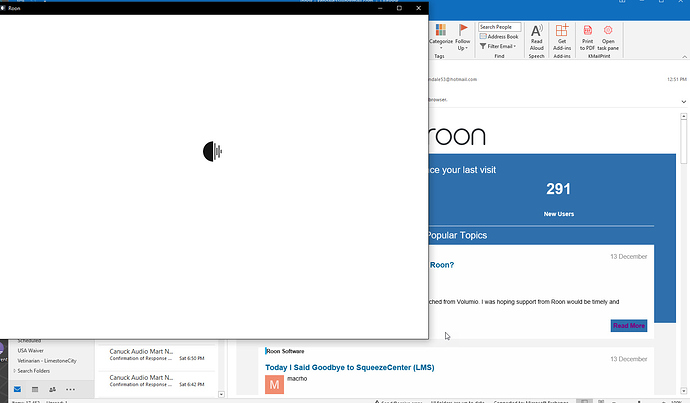Click the Roon app icon in title bar
Screen dimensions: 690x403
(x=3, y=8)
